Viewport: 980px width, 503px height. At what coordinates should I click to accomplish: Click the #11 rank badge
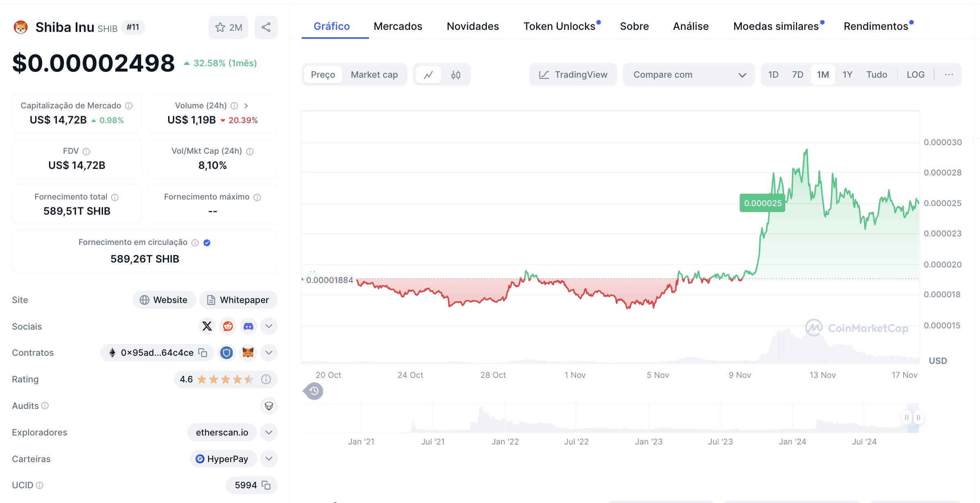pos(133,27)
